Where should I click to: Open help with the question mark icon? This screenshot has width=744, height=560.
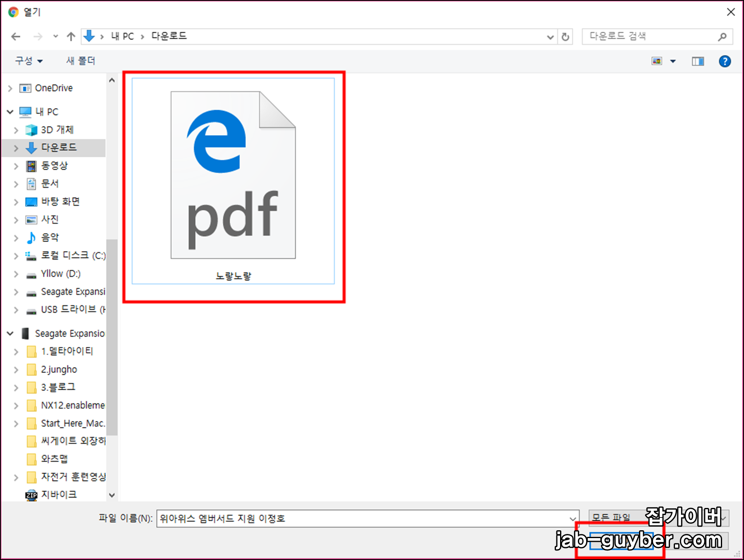(725, 62)
